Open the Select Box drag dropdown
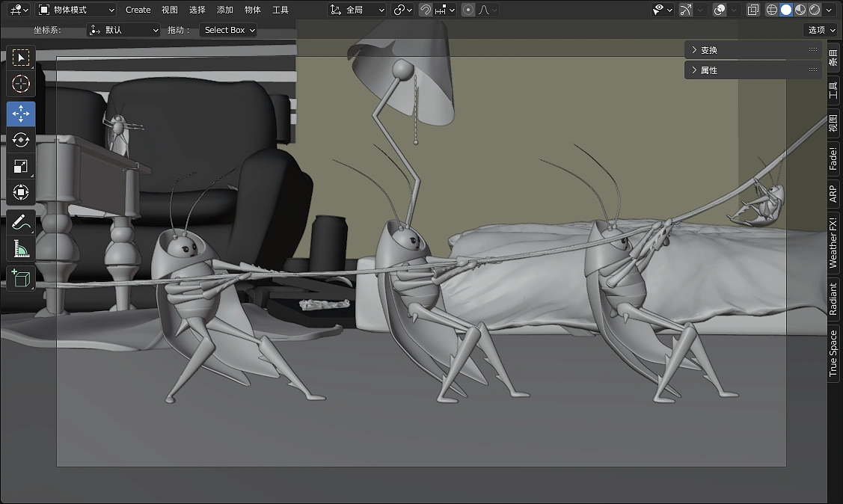The height and width of the screenshot is (504, 843). (x=228, y=30)
